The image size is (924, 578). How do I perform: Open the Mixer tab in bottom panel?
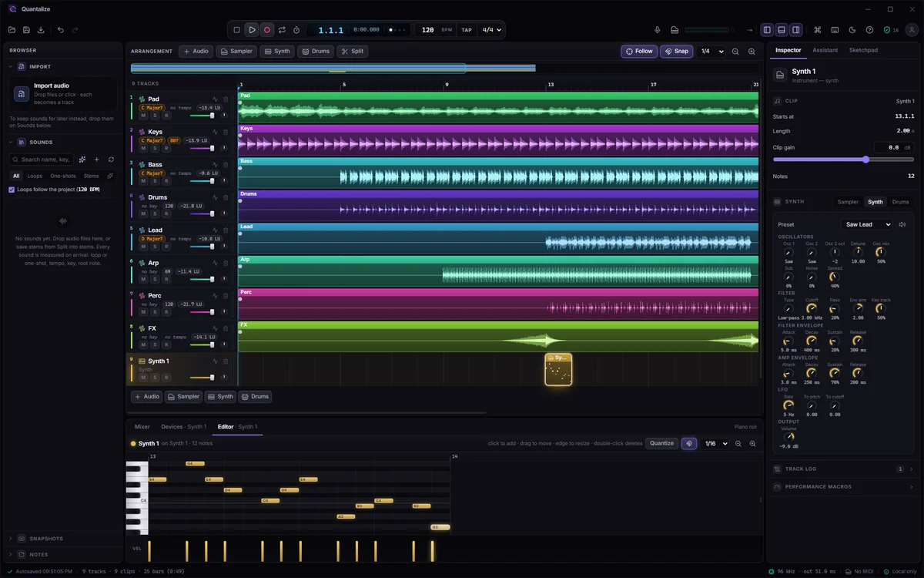[x=142, y=427]
